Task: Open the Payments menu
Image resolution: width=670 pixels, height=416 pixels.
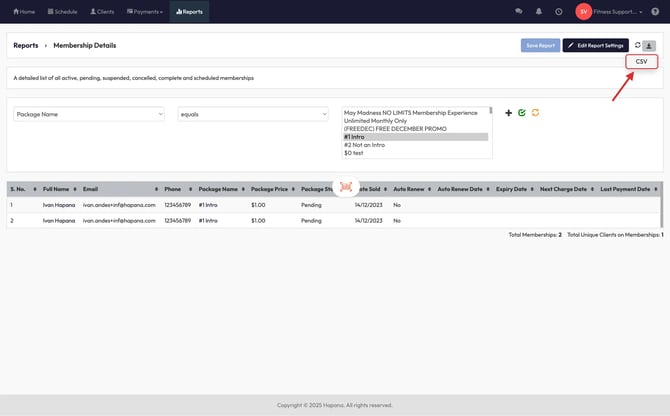Action: (x=145, y=12)
